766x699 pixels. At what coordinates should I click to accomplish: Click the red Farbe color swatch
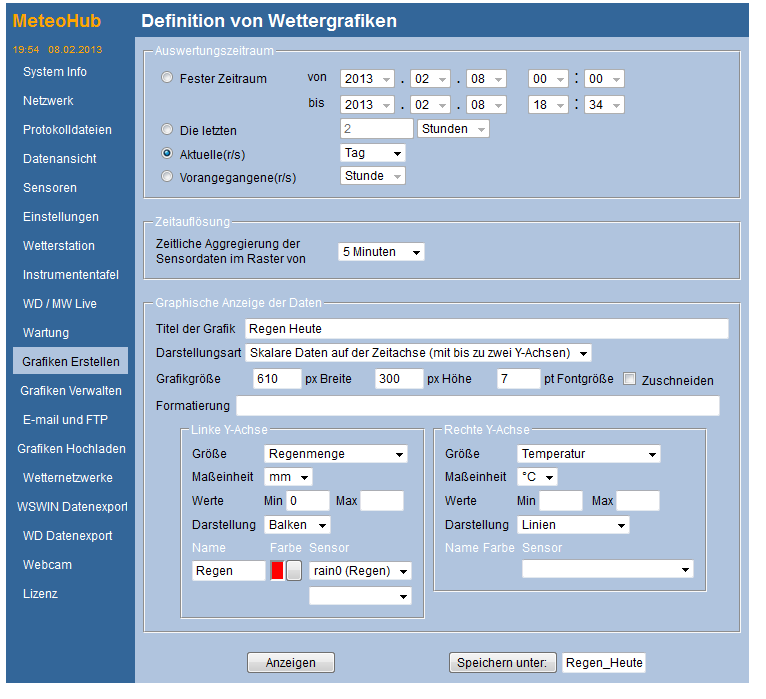click(x=277, y=571)
